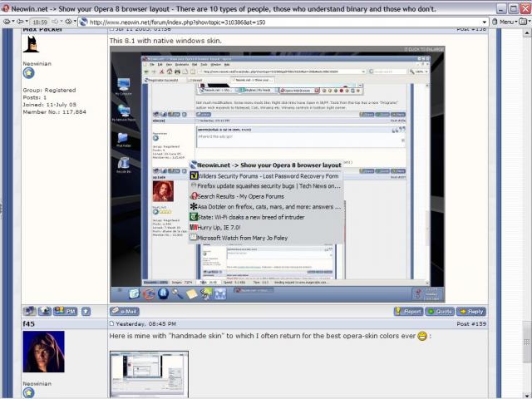Viewport: 532px width, 399px height.
Task: Click the star rank badge under Max Packer
Action: [29, 73]
